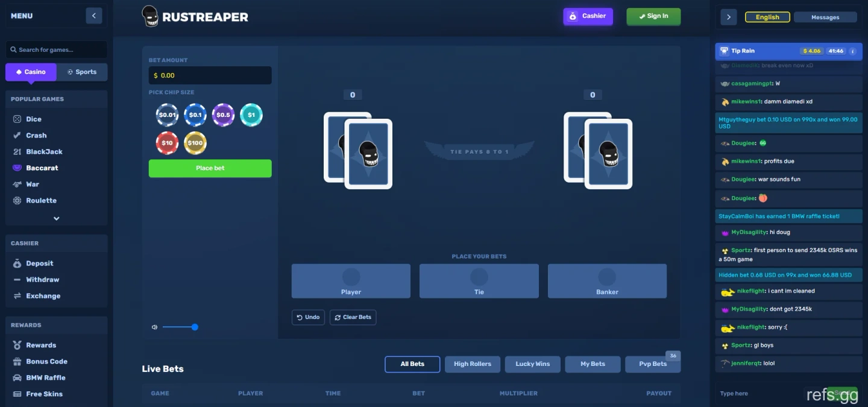Click the volume speaker icon
Screen dimensions: 868x407
click(154, 327)
